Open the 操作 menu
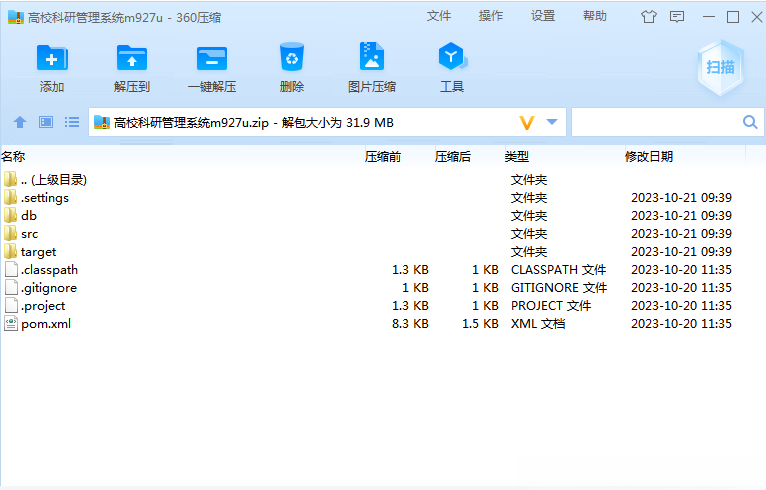 click(x=491, y=16)
